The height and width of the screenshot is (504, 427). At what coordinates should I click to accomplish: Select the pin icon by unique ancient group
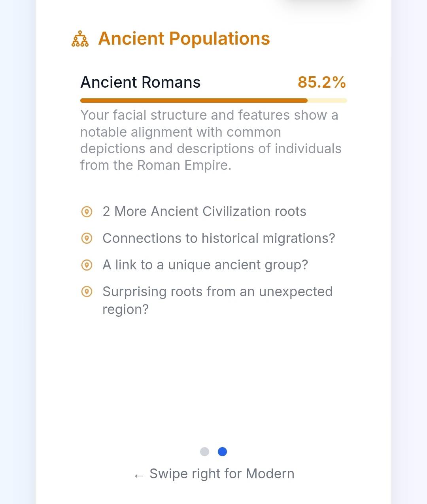pos(87,265)
